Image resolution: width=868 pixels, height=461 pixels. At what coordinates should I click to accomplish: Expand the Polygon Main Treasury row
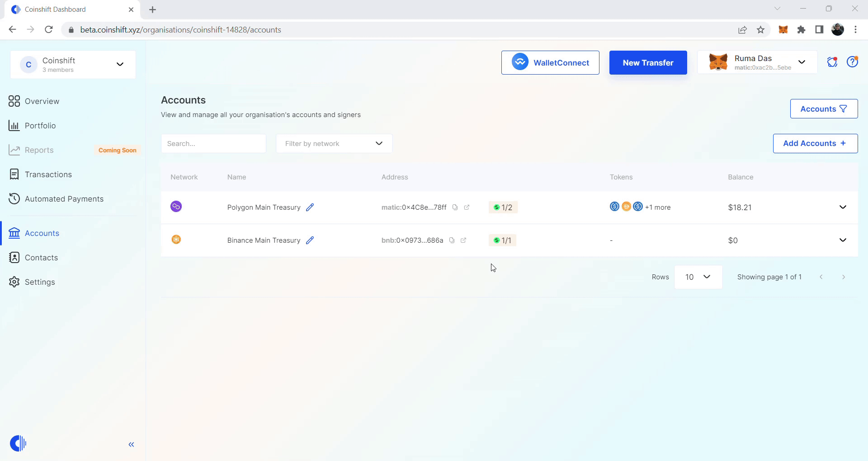pyautogui.click(x=843, y=207)
